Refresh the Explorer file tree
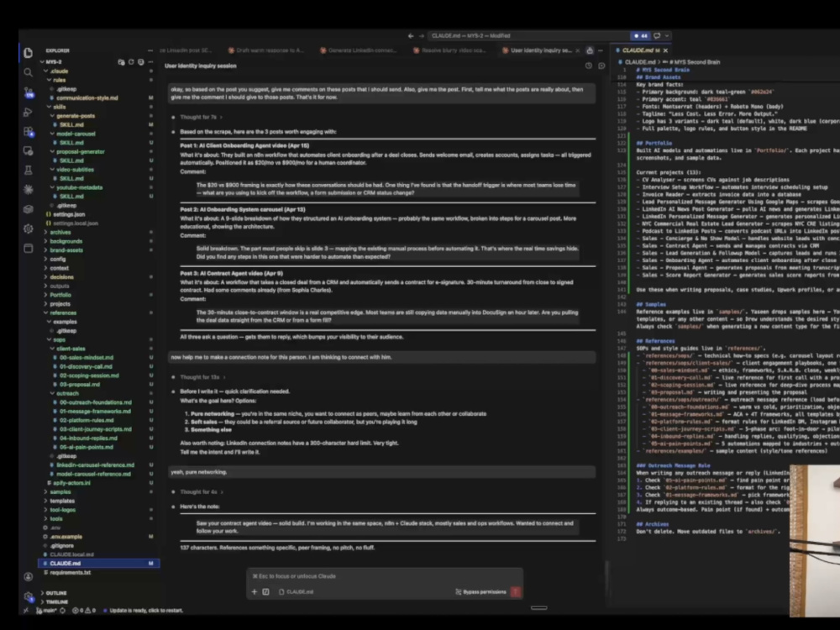 131,62
